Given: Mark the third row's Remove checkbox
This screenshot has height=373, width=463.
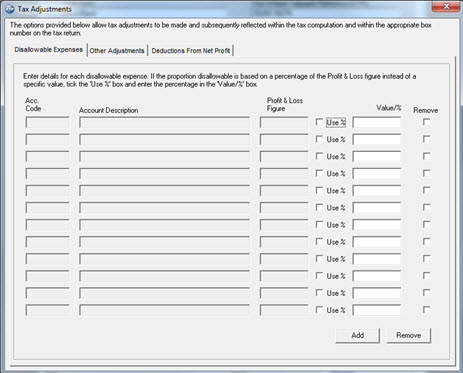Looking at the screenshot, I should [x=426, y=156].
